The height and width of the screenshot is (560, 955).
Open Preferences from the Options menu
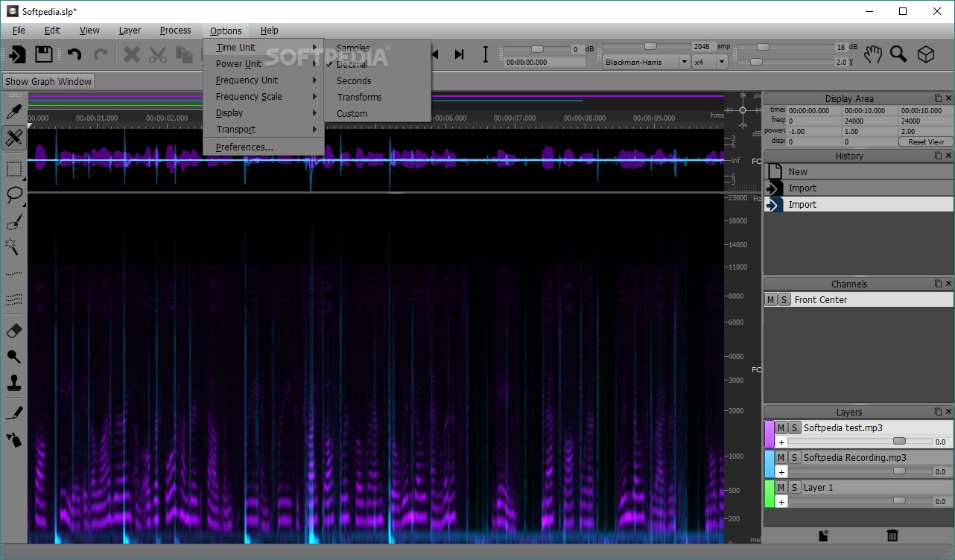click(x=264, y=147)
